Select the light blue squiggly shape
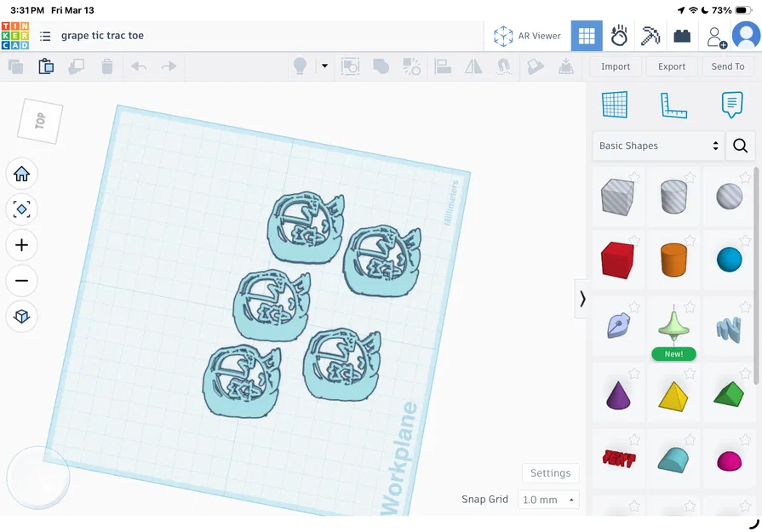 pyautogui.click(x=729, y=329)
